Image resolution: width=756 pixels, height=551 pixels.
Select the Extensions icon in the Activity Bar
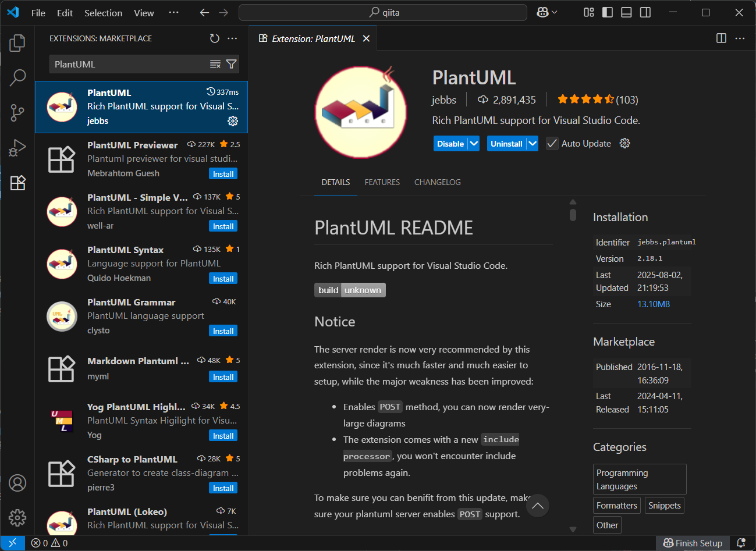[17, 183]
